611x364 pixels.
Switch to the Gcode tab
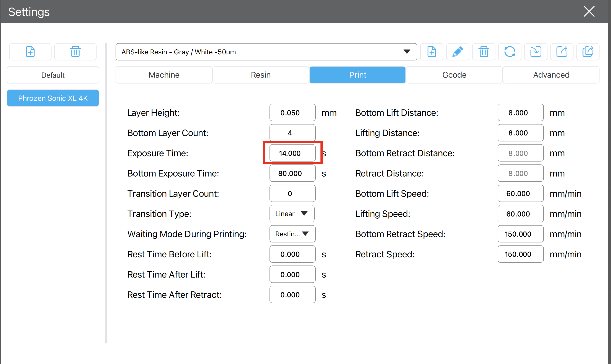[454, 75]
